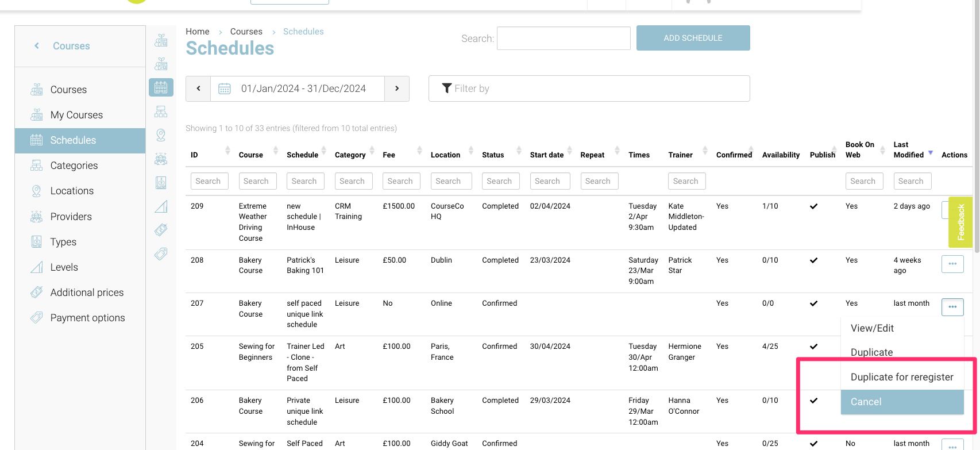Choose Duplicate for reregister from the actions menu
980x450 pixels.
(x=901, y=377)
